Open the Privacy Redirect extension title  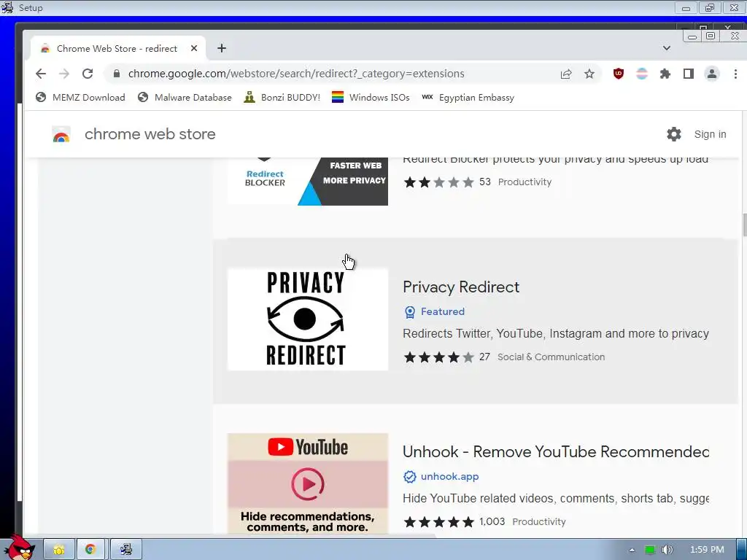coord(461,287)
